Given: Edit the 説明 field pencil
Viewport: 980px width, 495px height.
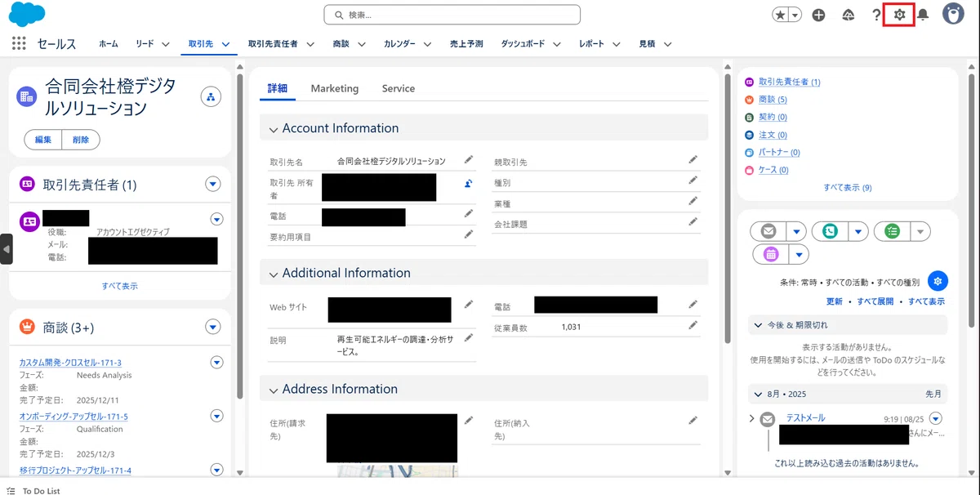Looking at the screenshot, I should (x=469, y=337).
